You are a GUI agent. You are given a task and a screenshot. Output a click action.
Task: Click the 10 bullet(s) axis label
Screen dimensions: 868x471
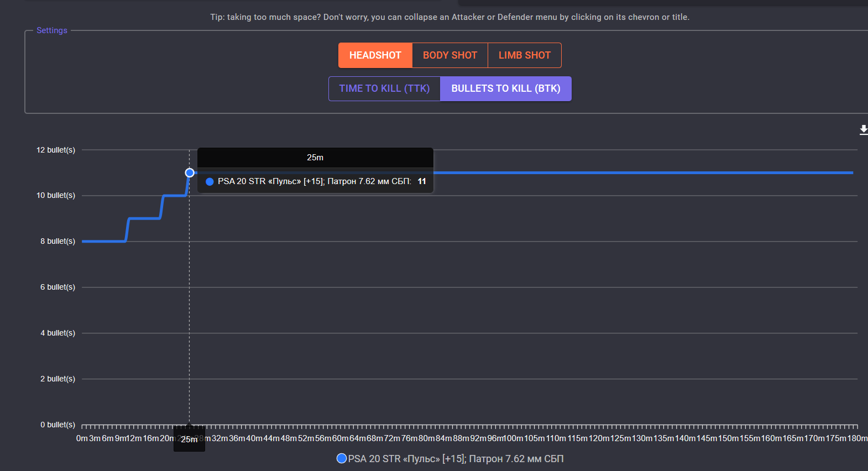tap(56, 195)
